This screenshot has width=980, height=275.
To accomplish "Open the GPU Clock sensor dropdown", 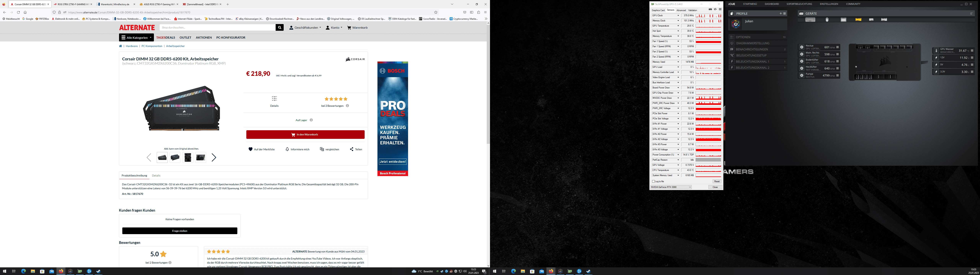I will (x=678, y=16).
